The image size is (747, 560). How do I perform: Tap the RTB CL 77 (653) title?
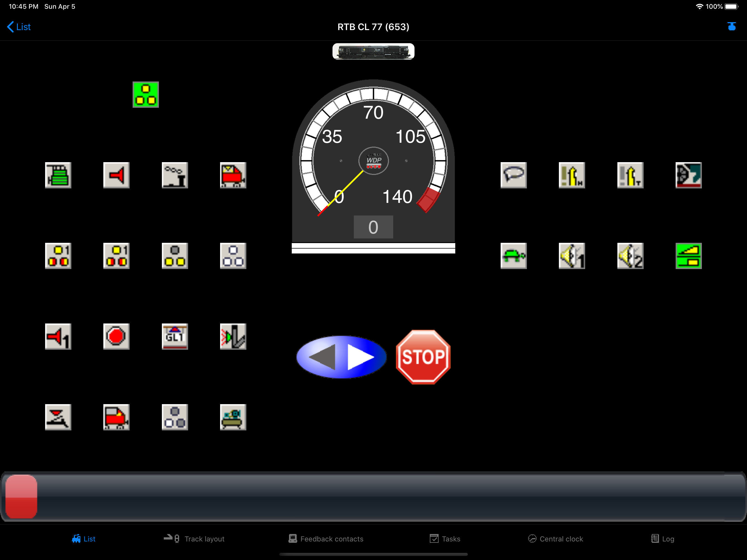pos(373,27)
